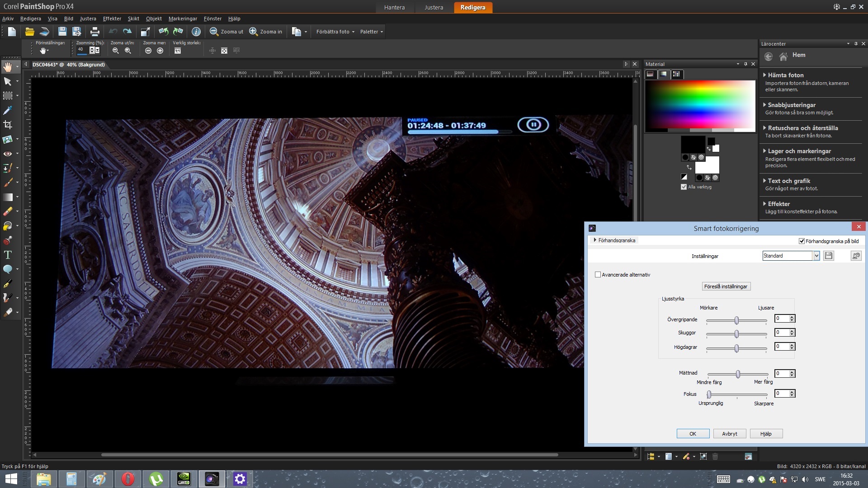Screen dimensions: 868x488
Task: Enable the Avancerade alternativ checkbox
Action: pyautogui.click(x=598, y=275)
